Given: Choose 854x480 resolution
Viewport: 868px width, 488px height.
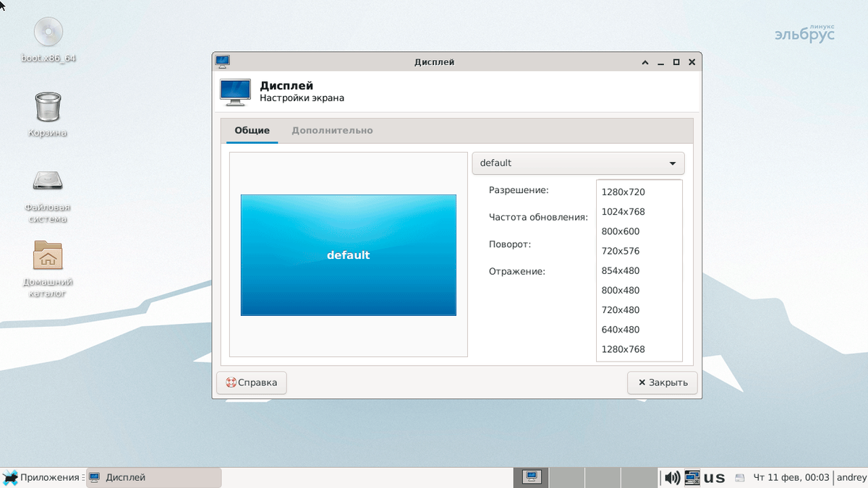Looking at the screenshot, I should (639, 270).
